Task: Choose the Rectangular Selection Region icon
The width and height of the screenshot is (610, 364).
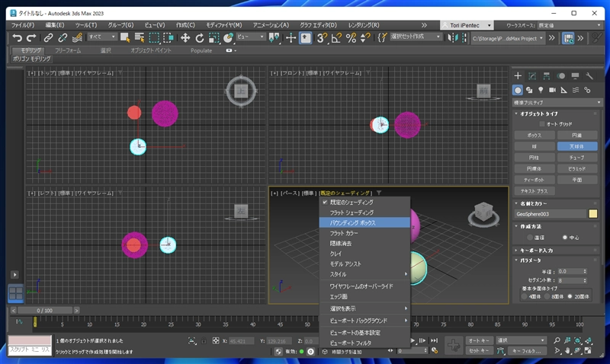Action: 154,37
